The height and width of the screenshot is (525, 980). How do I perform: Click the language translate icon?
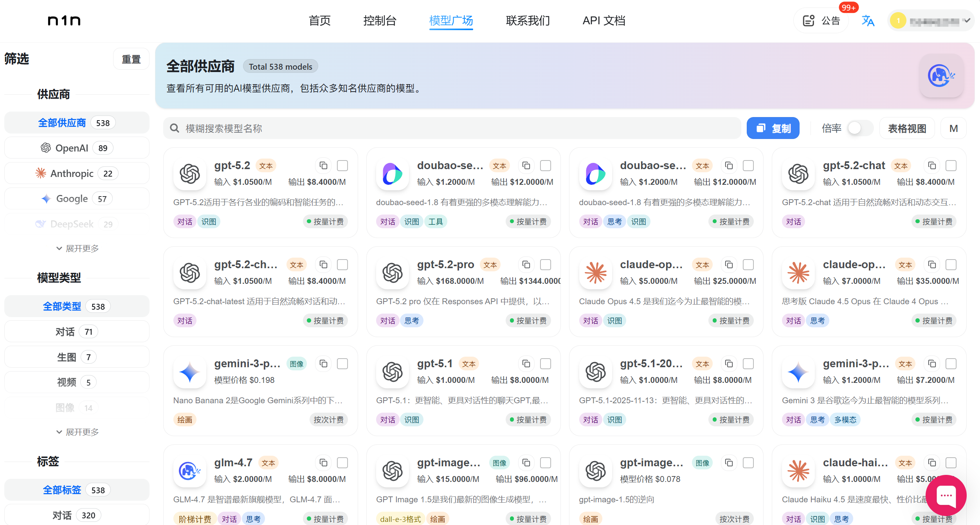coord(868,20)
